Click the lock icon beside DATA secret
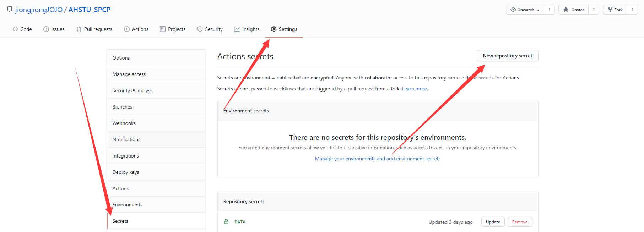The height and width of the screenshot is (232, 644). pyautogui.click(x=226, y=222)
